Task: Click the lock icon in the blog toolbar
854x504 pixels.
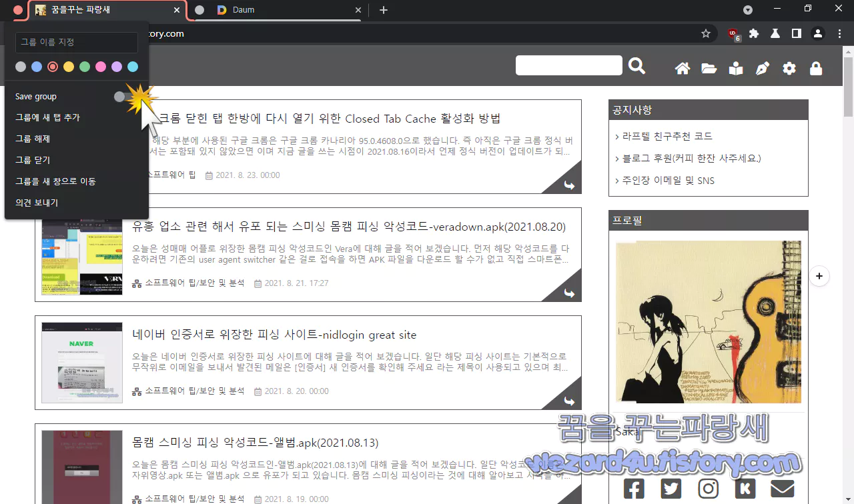Action: click(816, 68)
